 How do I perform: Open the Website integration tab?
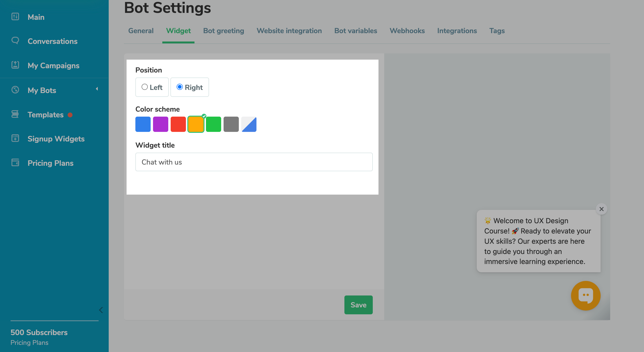289,31
